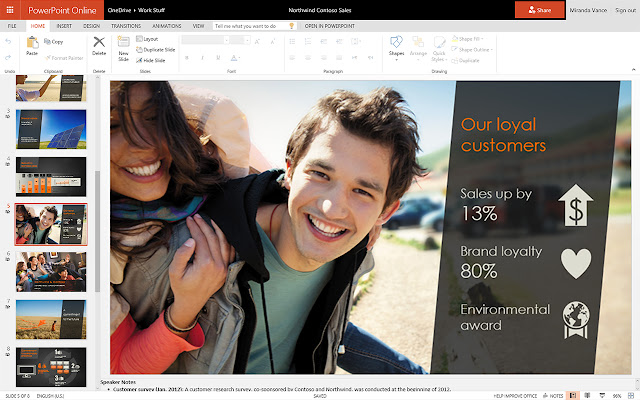This screenshot has height=400, width=640.
Task: Toggle the Notes pane in status bar
Action: coord(555,396)
